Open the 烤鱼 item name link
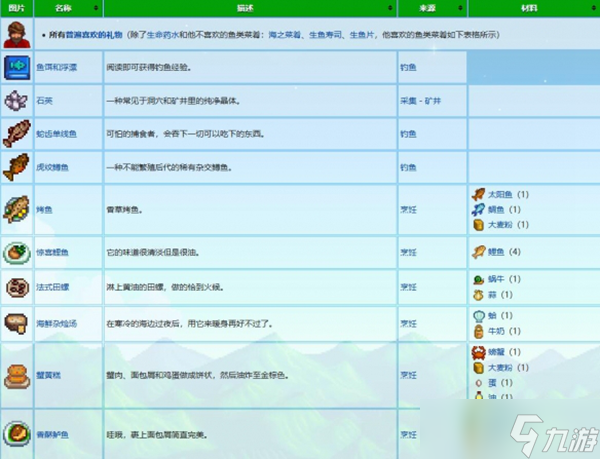 pyautogui.click(x=44, y=210)
